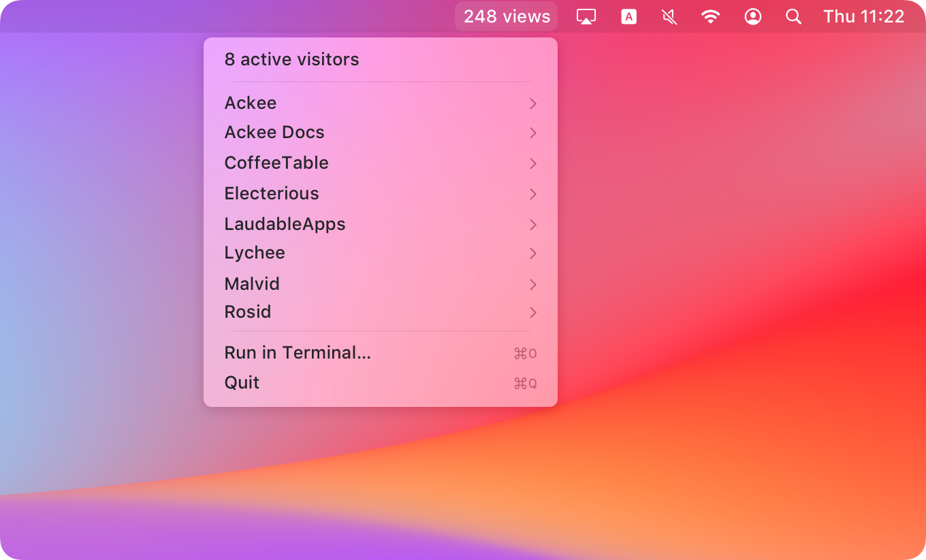Open Spotlight search magnifier icon
The width and height of the screenshot is (926, 560).
coord(793,17)
